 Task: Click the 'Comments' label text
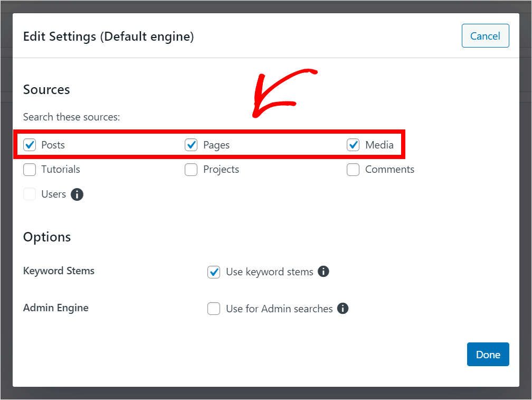click(x=389, y=170)
